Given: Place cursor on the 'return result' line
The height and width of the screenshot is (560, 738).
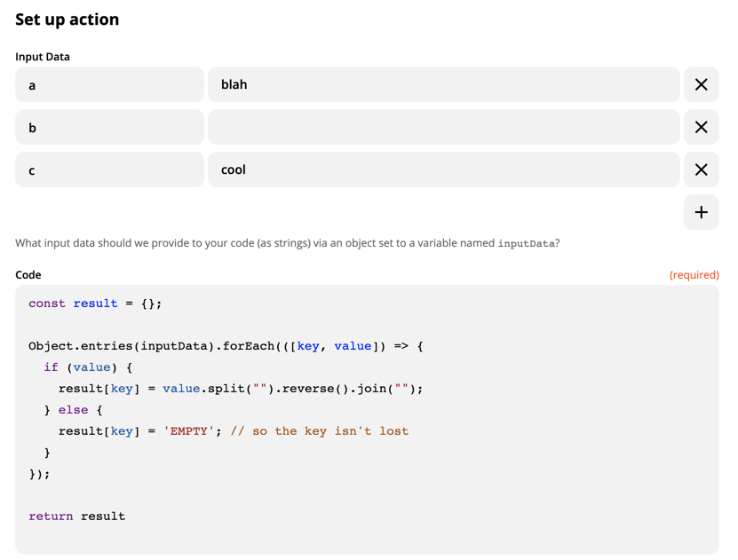Looking at the screenshot, I should [76, 517].
